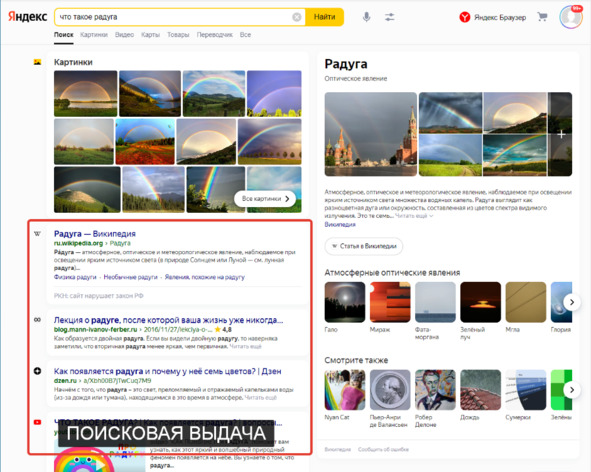
Task: Switch to the Картинки tab
Action: pos(94,35)
